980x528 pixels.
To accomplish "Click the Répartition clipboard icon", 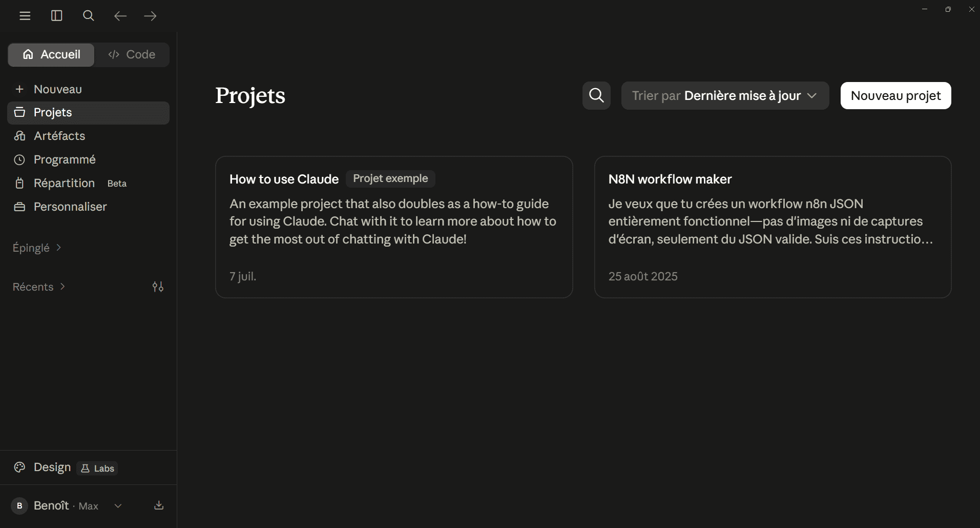I will coord(19,183).
